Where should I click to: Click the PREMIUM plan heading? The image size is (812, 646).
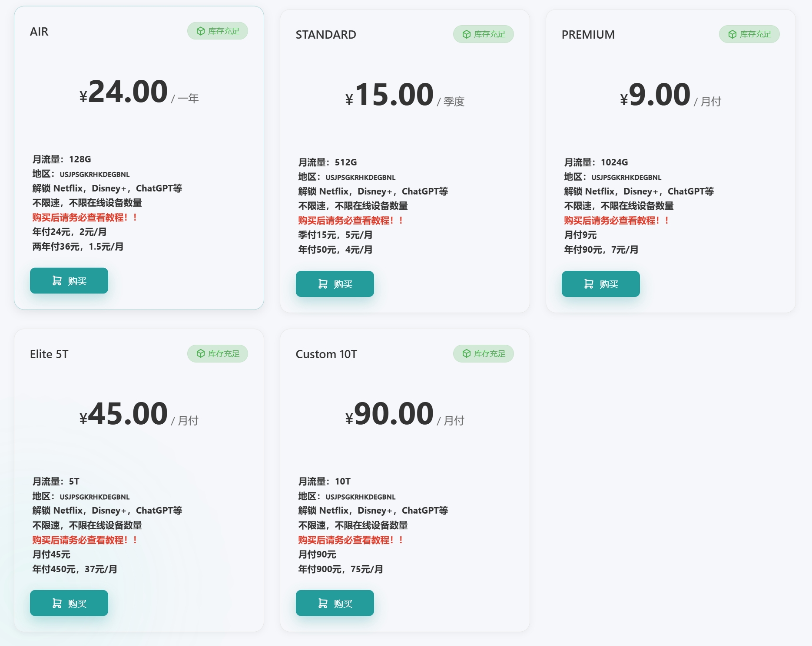pyautogui.click(x=588, y=35)
